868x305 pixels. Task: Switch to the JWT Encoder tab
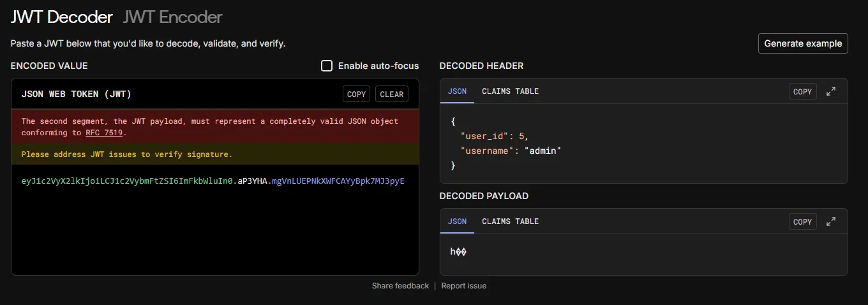coord(172,17)
